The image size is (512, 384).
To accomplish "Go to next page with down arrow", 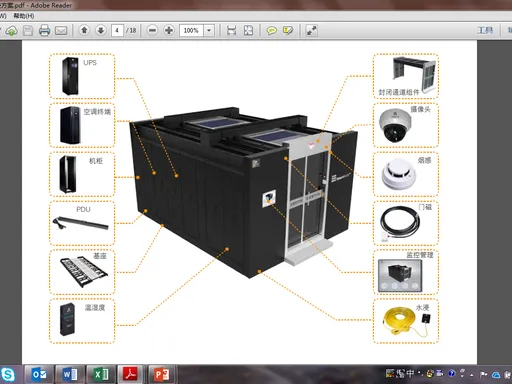I will 101,31.
